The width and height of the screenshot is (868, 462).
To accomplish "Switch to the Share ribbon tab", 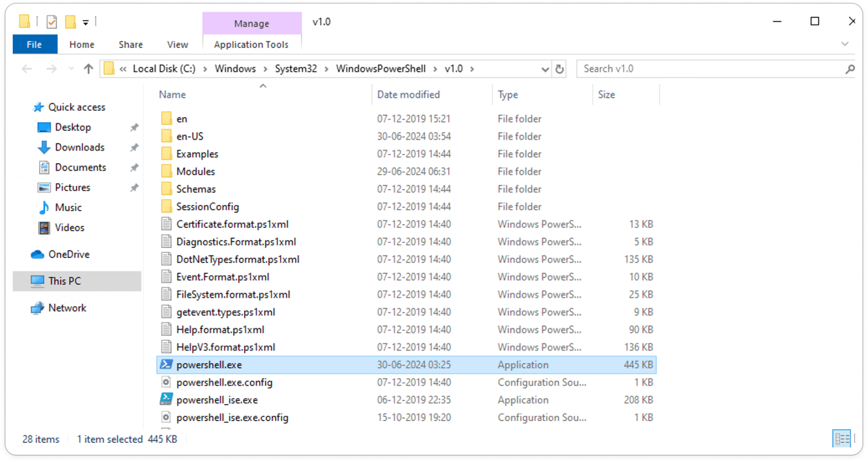I will coord(130,45).
